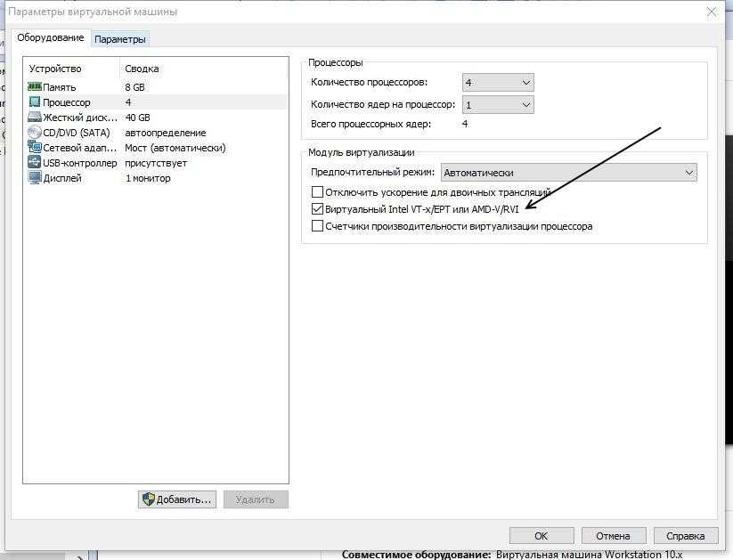The image size is (733, 560).
Task: Expand Количество ядер на процессор dropdown
Action: (x=498, y=105)
